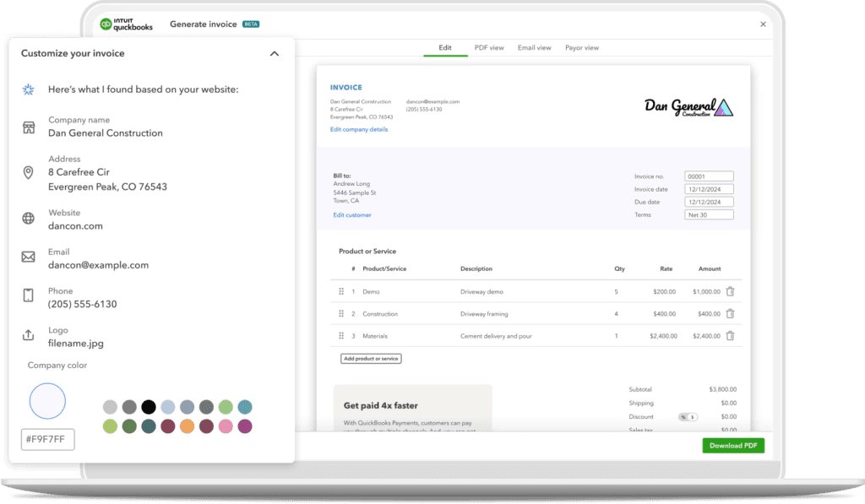Delete the Demo line item with its trash icon
865x504 pixels.
pyautogui.click(x=730, y=291)
